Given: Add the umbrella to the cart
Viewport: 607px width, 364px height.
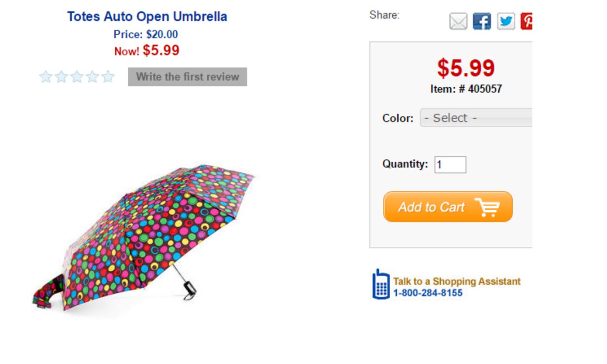Looking at the screenshot, I should tap(448, 207).
